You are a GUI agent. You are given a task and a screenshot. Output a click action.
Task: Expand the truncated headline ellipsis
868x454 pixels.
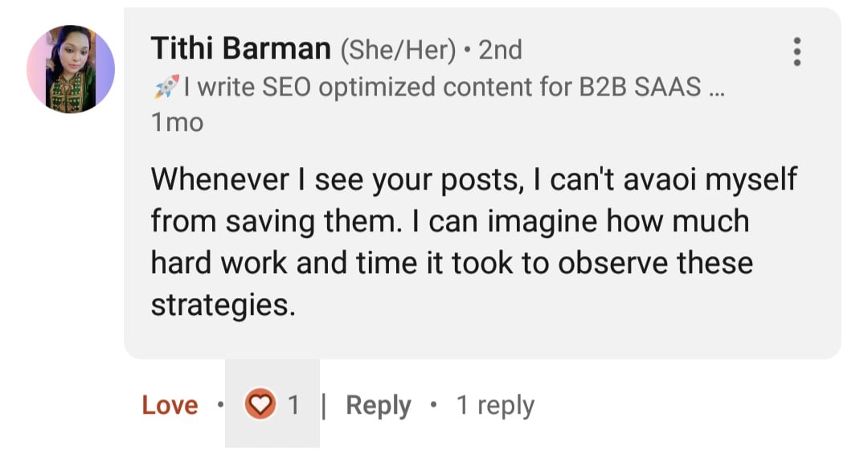coord(716,87)
